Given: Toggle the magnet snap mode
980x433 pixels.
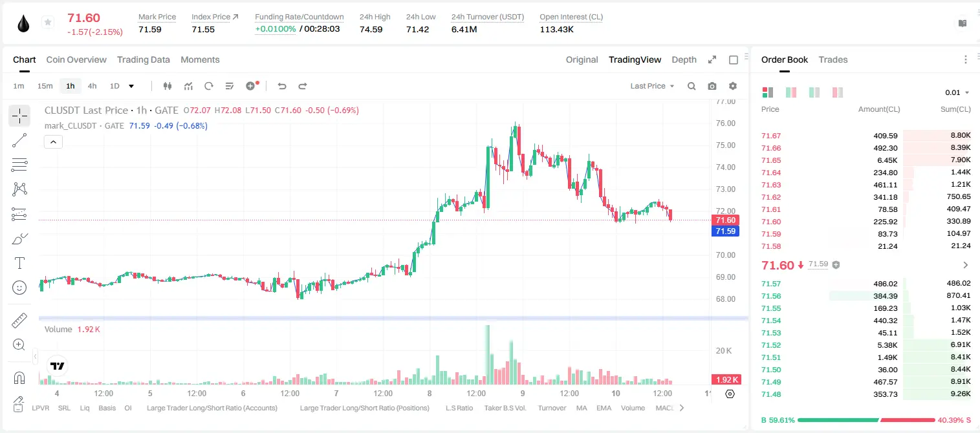Looking at the screenshot, I should pos(19,377).
